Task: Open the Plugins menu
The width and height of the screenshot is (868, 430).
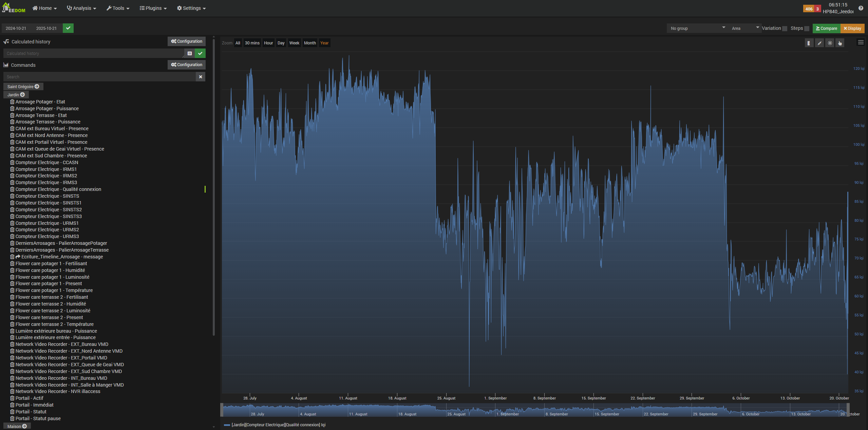Action: [x=153, y=8]
